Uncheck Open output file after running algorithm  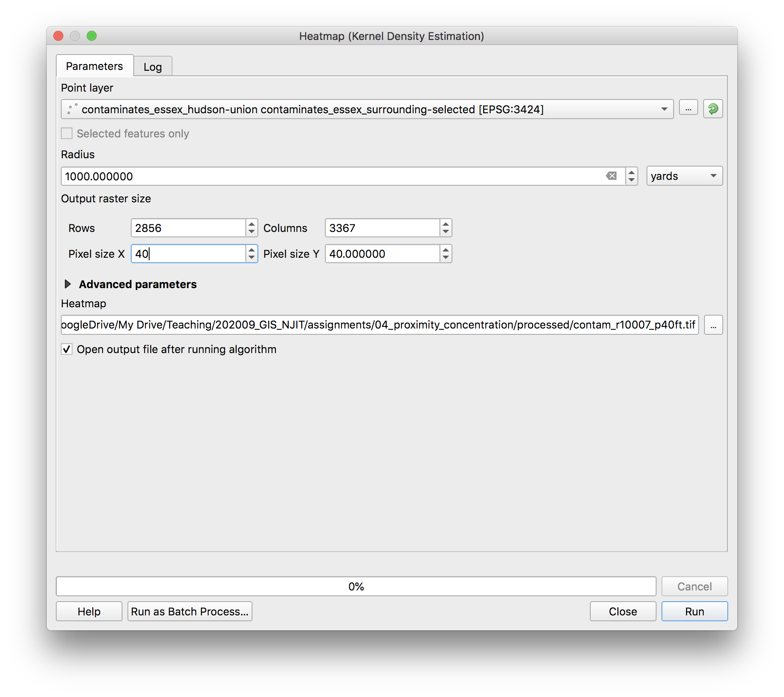tap(67, 349)
